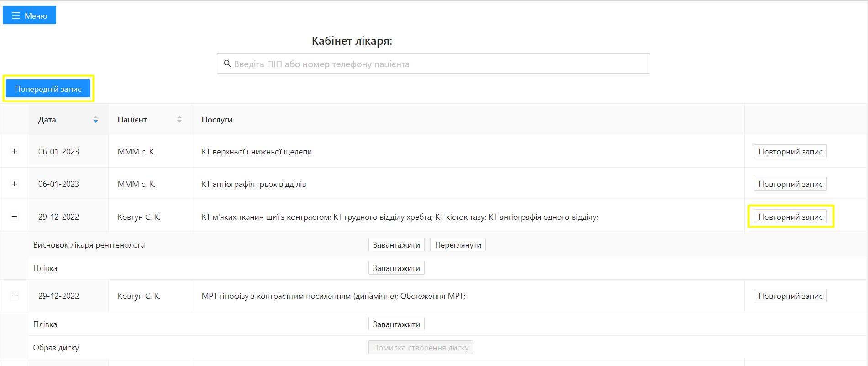Click the Попередній запис button

point(48,89)
